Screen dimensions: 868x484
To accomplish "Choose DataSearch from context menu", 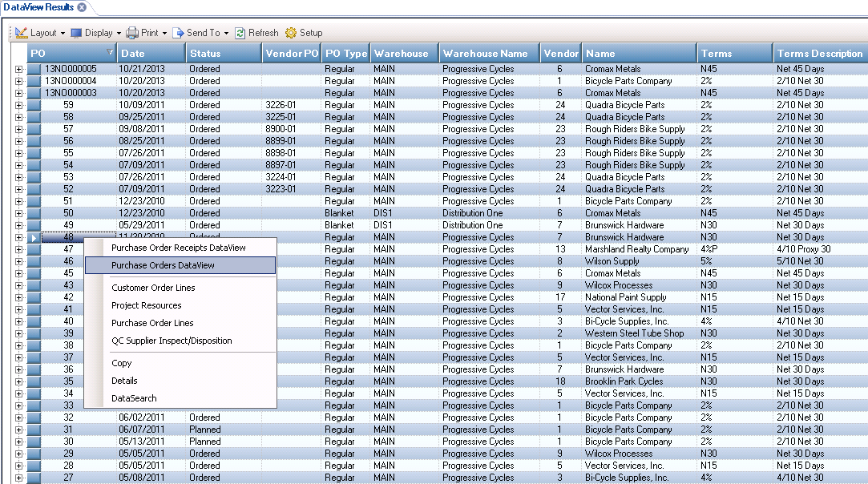I will pos(180,398).
